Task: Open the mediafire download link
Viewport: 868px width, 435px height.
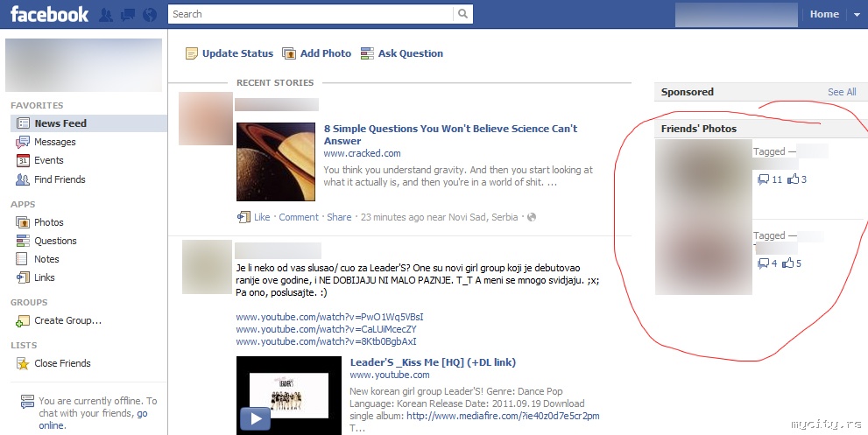Action: [503, 416]
